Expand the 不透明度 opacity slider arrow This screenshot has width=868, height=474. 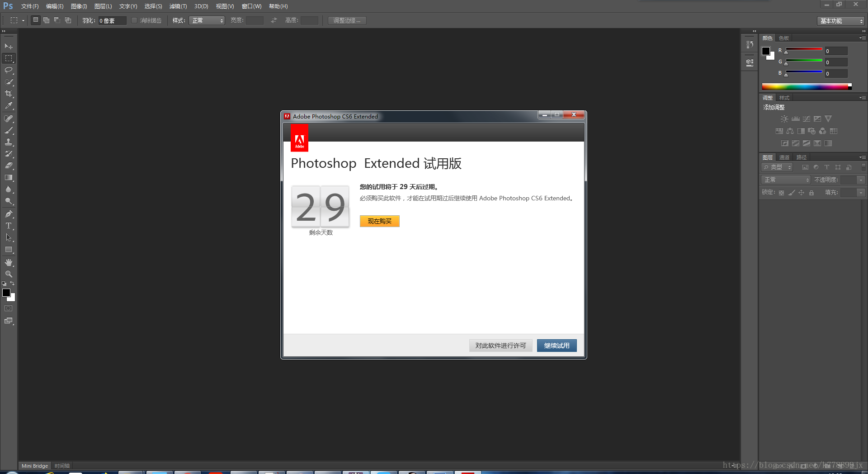pyautogui.click(x=861, y=180)
